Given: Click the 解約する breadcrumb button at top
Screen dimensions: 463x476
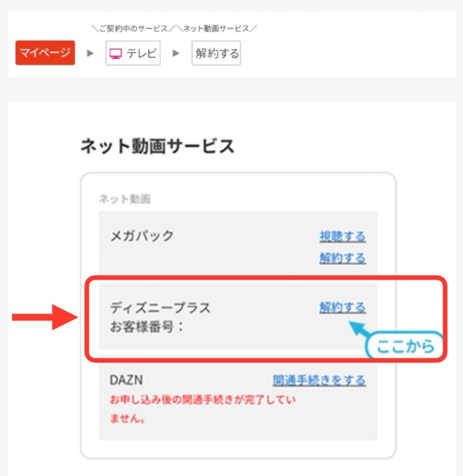Looking at the screenshot, I should click(x=216, y=53).
